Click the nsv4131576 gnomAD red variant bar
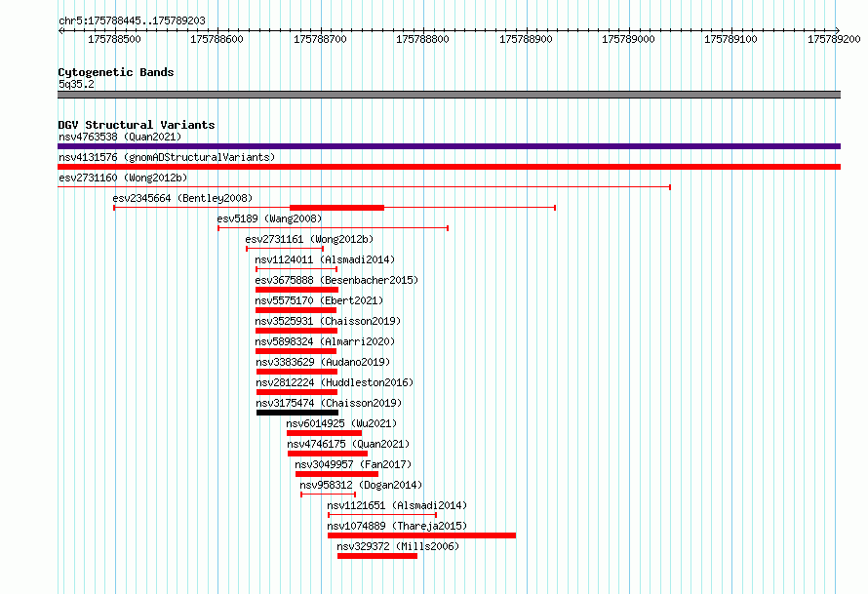Viewport: 868px width, 594px height. pyautogui.click(x=449, y=167)
